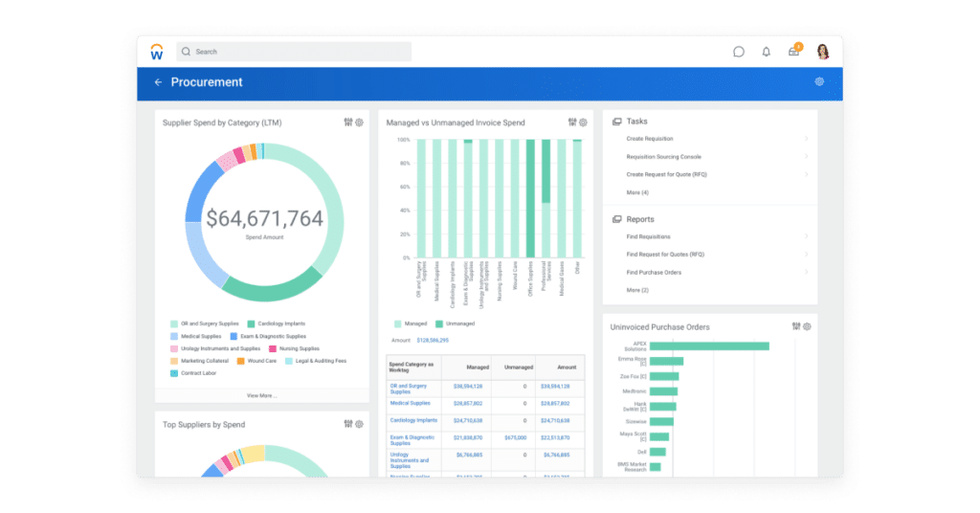
Task: Open gear icon on Top Suppliers by Spend
Action: click(360, 424)
